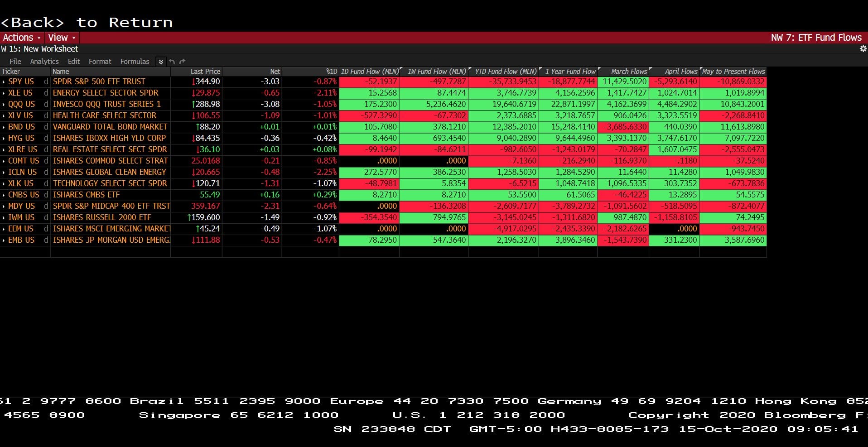Sort by the Name column header
868x447 pixels.
(x=111, y=72)
